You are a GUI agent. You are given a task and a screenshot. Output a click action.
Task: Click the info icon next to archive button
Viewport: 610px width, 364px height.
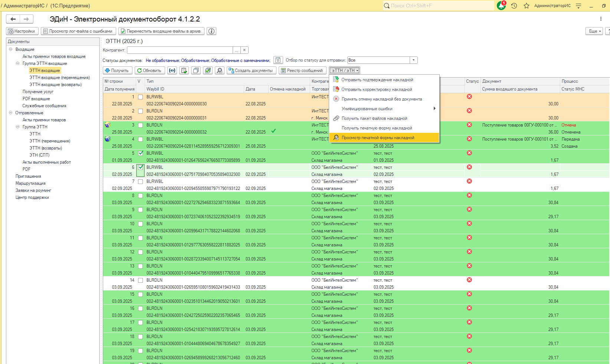[x=211, y=31]
